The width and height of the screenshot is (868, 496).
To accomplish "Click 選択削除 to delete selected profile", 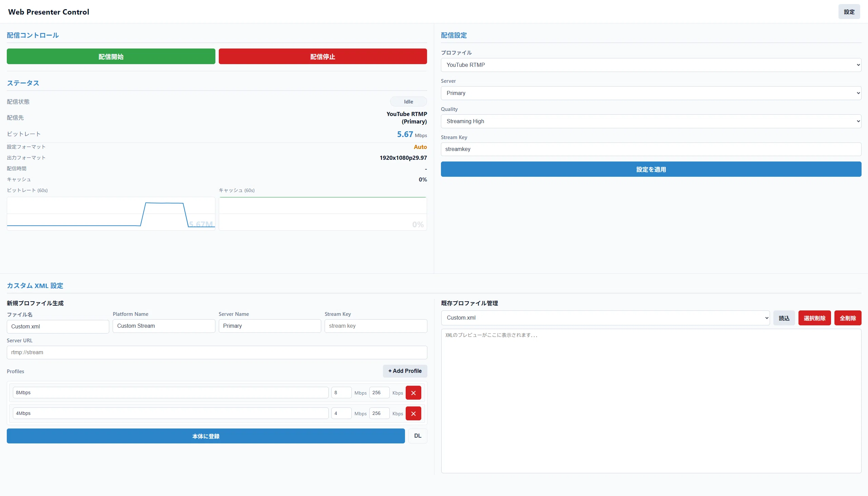I will click(x=814, y=318).
